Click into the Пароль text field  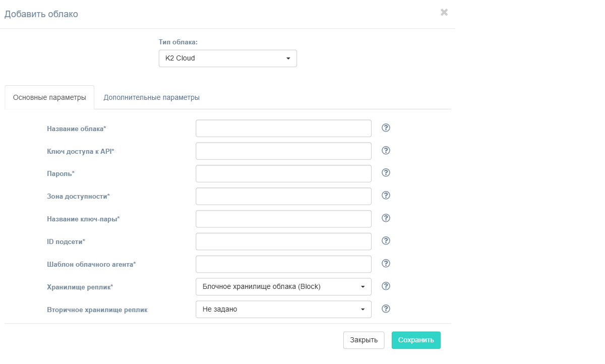point(283,173)
